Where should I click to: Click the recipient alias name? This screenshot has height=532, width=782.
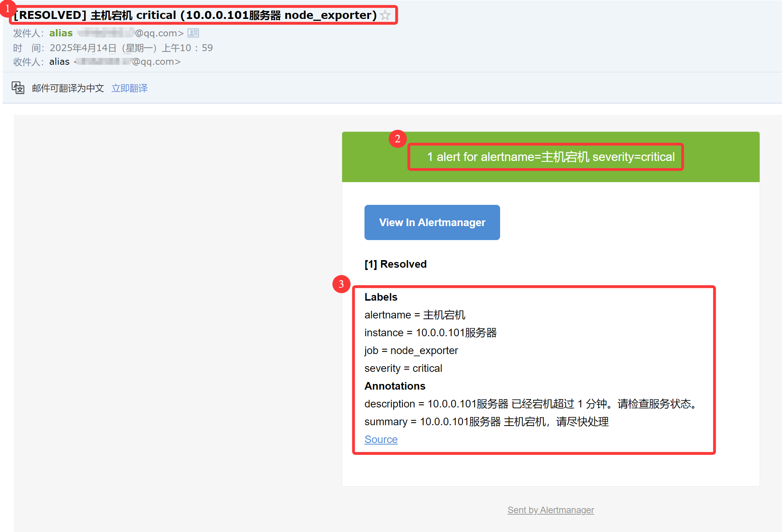coord(59,62)
